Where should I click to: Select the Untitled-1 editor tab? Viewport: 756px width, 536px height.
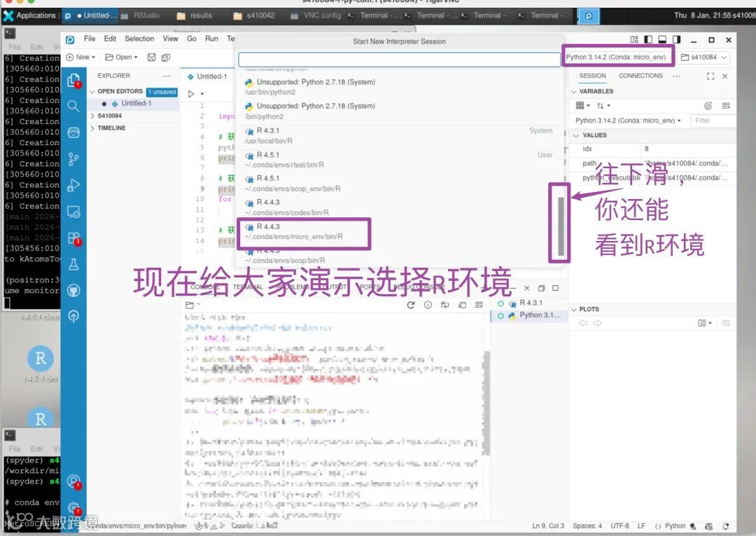(207, 76)
